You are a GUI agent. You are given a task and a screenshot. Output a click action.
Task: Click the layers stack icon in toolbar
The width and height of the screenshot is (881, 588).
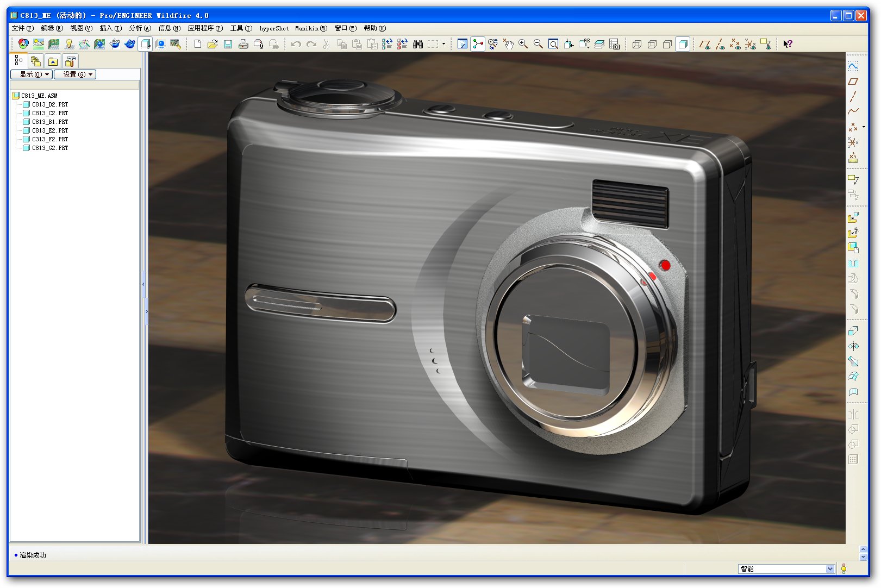[599, 44]
